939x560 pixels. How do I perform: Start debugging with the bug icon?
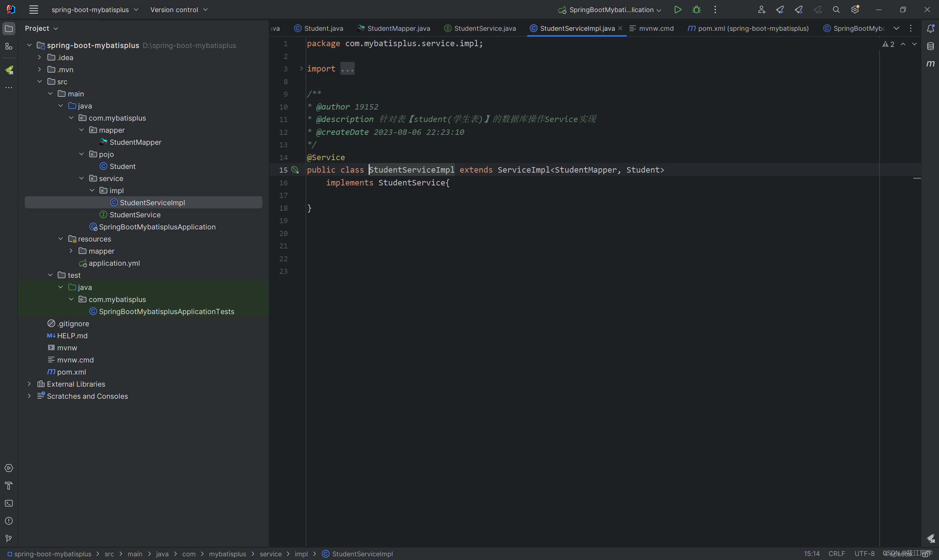coord(697,10)
